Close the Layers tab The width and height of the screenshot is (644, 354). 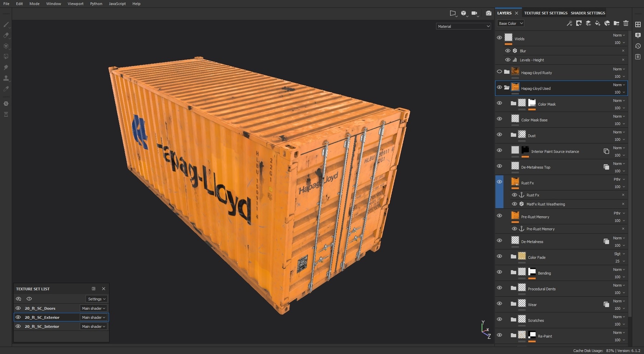tap(516, 13)
